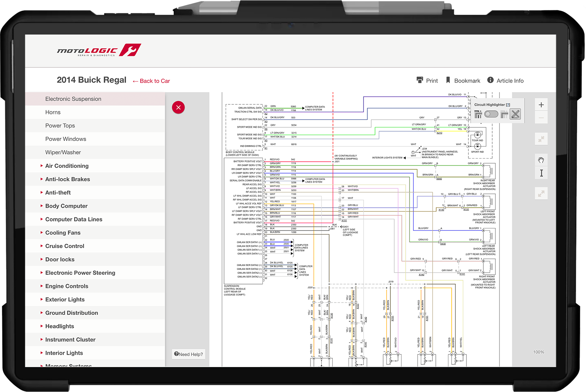Click the Headlights category label
Viewport: 586px width, 392px height.
tap(60, 326)
